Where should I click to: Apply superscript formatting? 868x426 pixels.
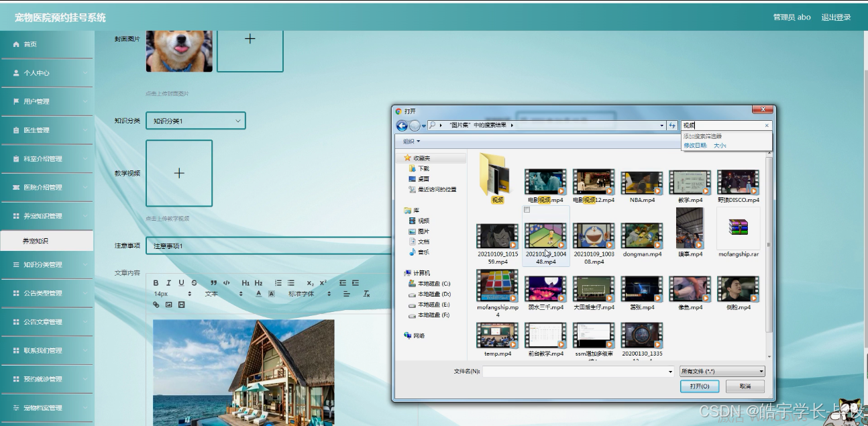click(x=323, y=283)
